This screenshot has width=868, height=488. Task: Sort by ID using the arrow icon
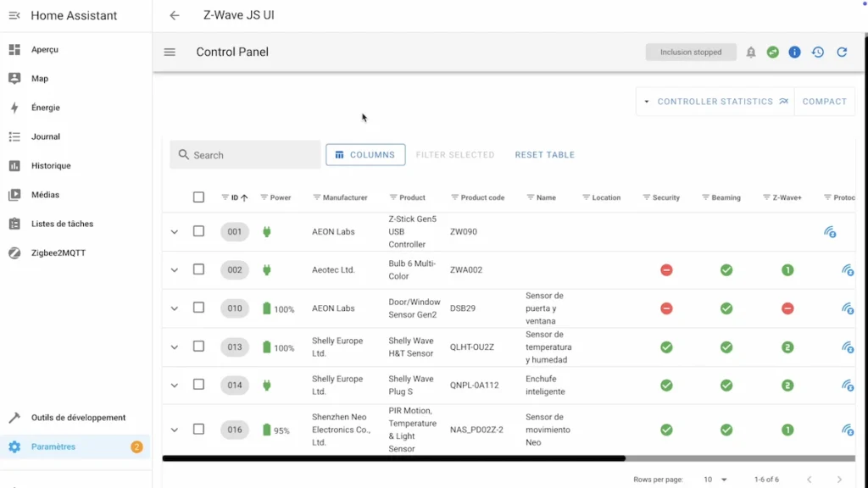[244, 197]
